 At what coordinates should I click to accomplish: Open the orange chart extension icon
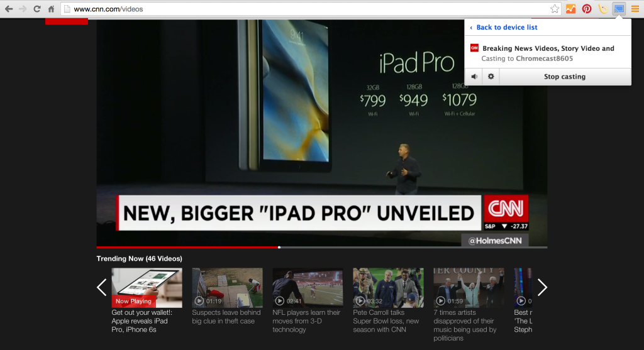(x=570, y=9)
